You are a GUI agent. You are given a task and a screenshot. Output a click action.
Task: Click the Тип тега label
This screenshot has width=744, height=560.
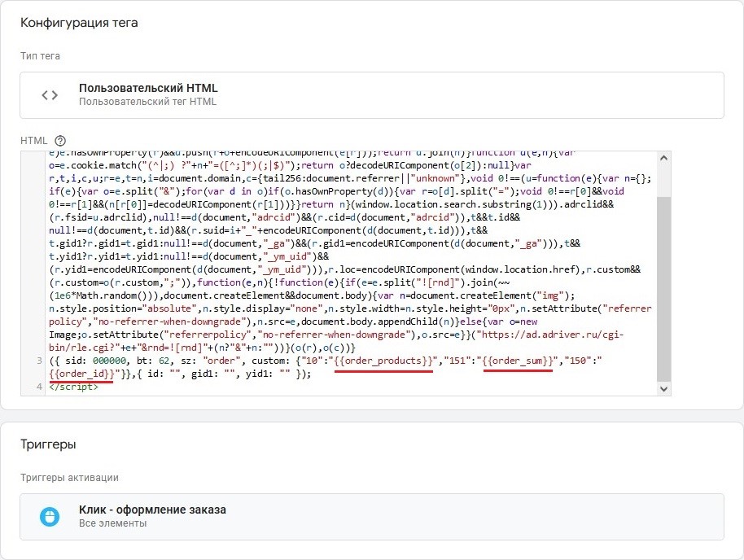(40, 56)
